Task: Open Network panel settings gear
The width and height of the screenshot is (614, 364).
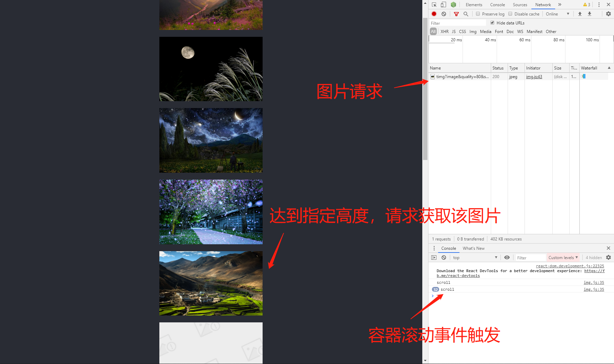Action: coord(608,14)
